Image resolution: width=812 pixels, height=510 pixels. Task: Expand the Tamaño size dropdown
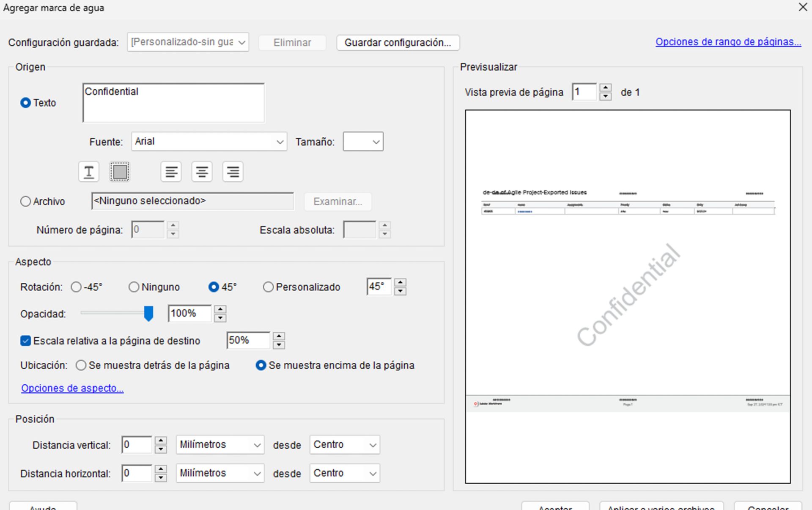click(363, 142)
